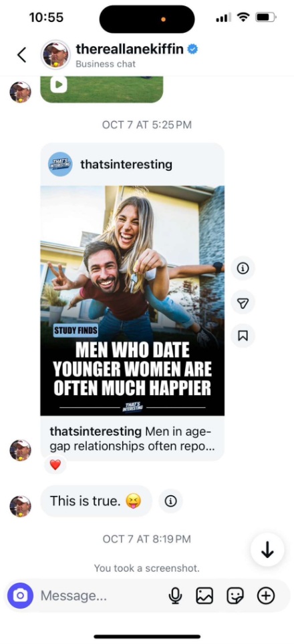Jump to latest messages with down arrow
The width and height of the screenshot is (294, 644).
[x=268, y=550]
